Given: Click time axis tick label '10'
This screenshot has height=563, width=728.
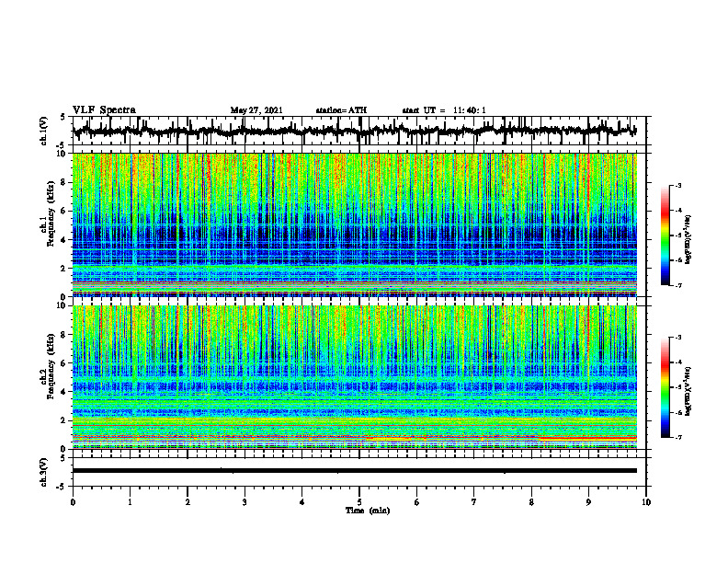Looking at the screenshot, I should pos(646,502).
